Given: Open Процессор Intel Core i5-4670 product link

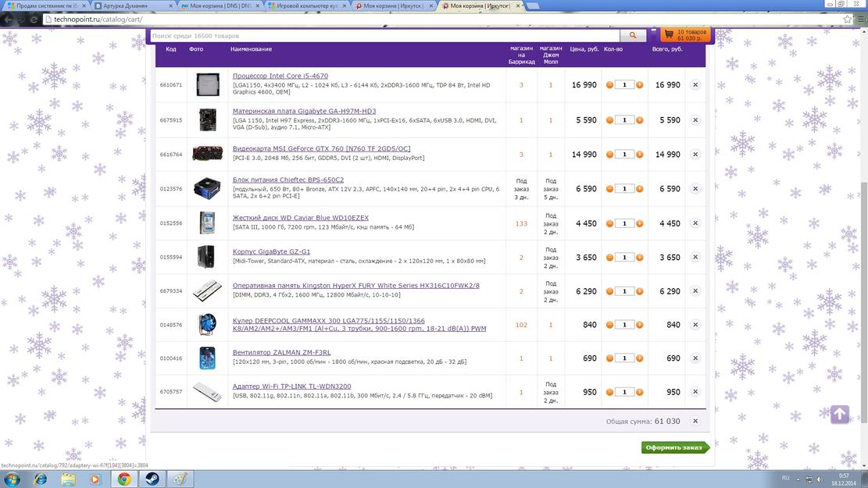Looking at the screenshot, I should click(280, 76).
